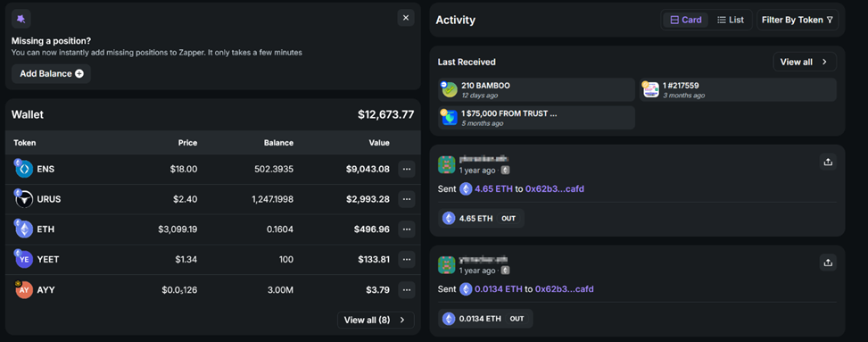The image size is (868, 342).
Task: Click the ENS value $9,043.08
Action: pos(368,169)
